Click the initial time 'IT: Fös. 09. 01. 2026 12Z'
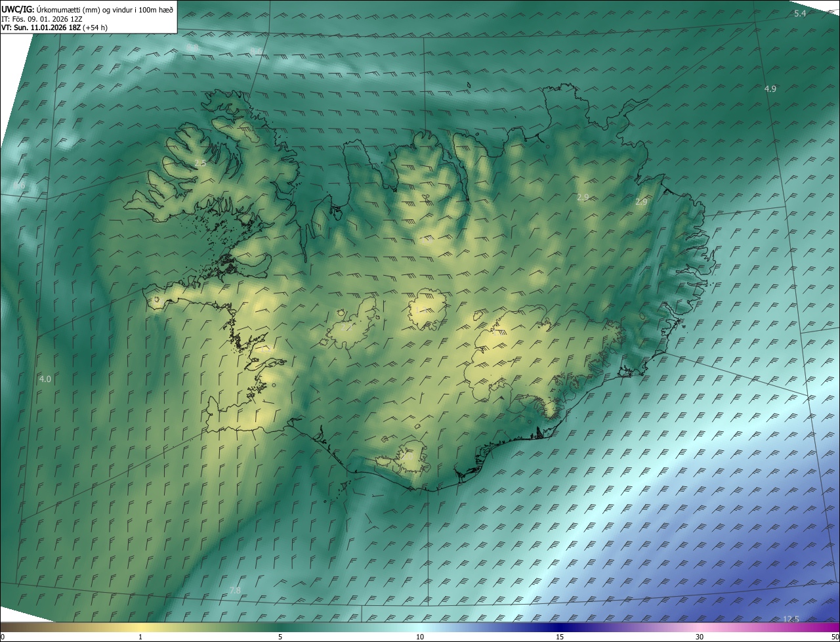This screenshot has height=642, width=840. pyautogui.click(x=42, y=19)
